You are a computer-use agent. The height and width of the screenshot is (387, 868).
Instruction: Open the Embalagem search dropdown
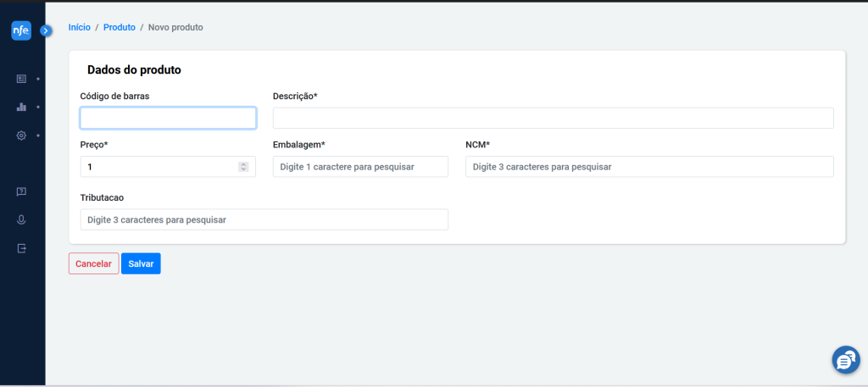(x=360, y=167)
